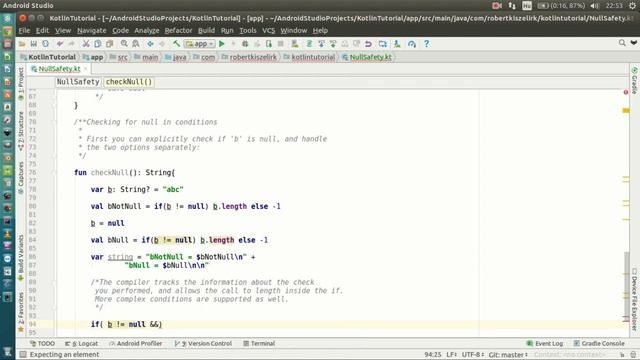Click the Attach debugger to process icon
The height and width of the screenshot is (360, 640).
[x=269, y=44]
